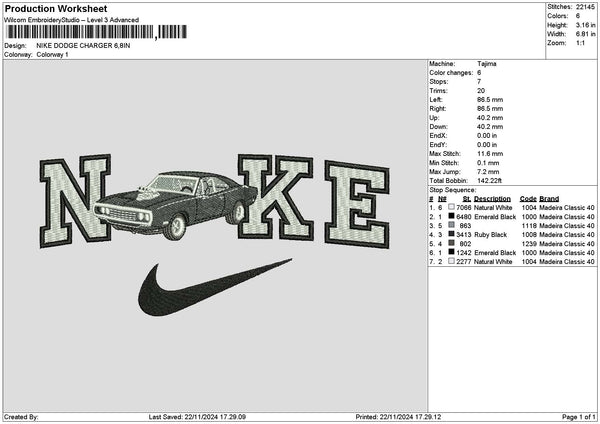The image size is (600, 424).
Task: Click the Stitches value 22145
Action: (x=585, y=7)
